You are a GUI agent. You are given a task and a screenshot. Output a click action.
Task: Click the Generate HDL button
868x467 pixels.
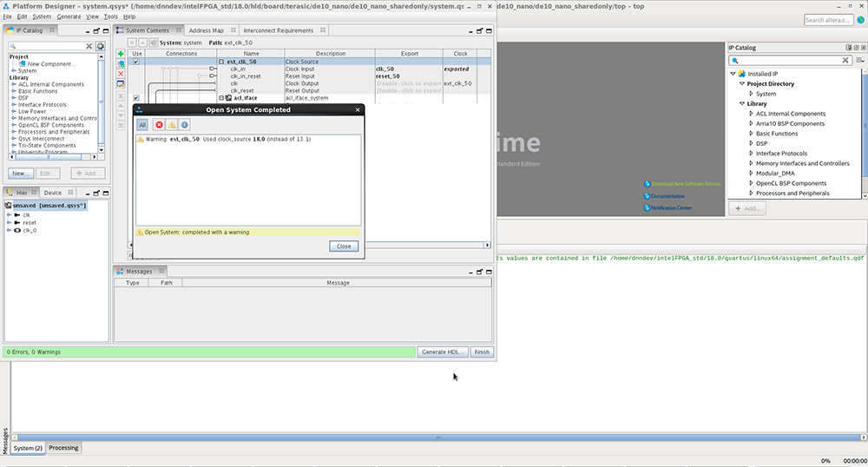click(x=444, y=352)
